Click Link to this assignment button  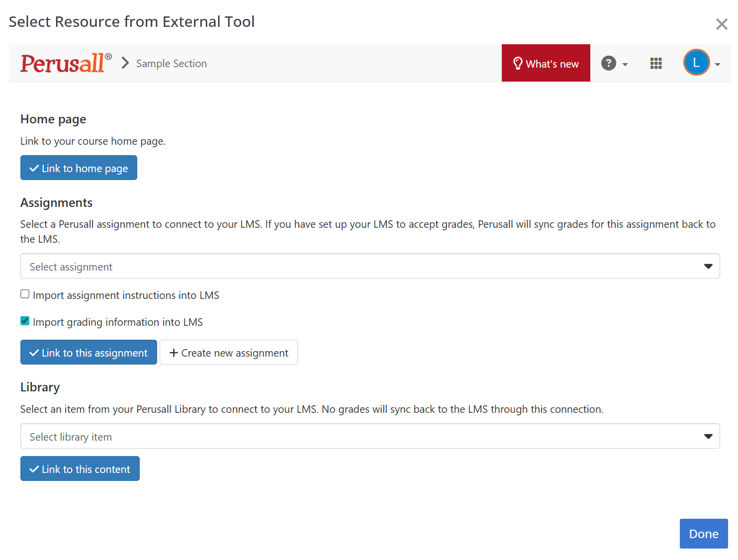[89, 353]
